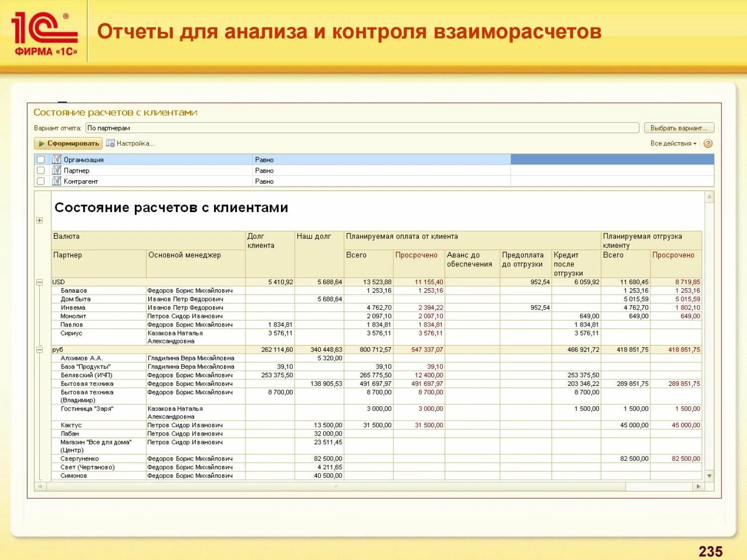The width and height of the screenshot is (747, 560).
Task: Click the Гостиница "Заря" partner row
Action: pos(376,413)
